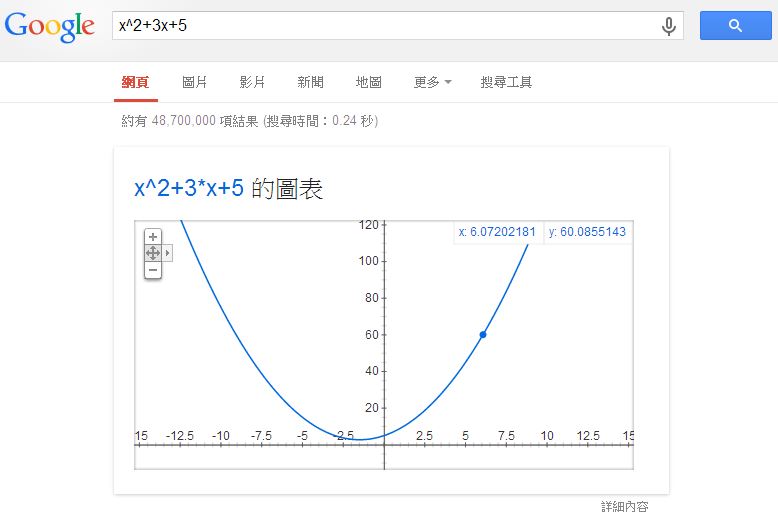
Task: Zoom in on the graph
Action: pos(153,237)
